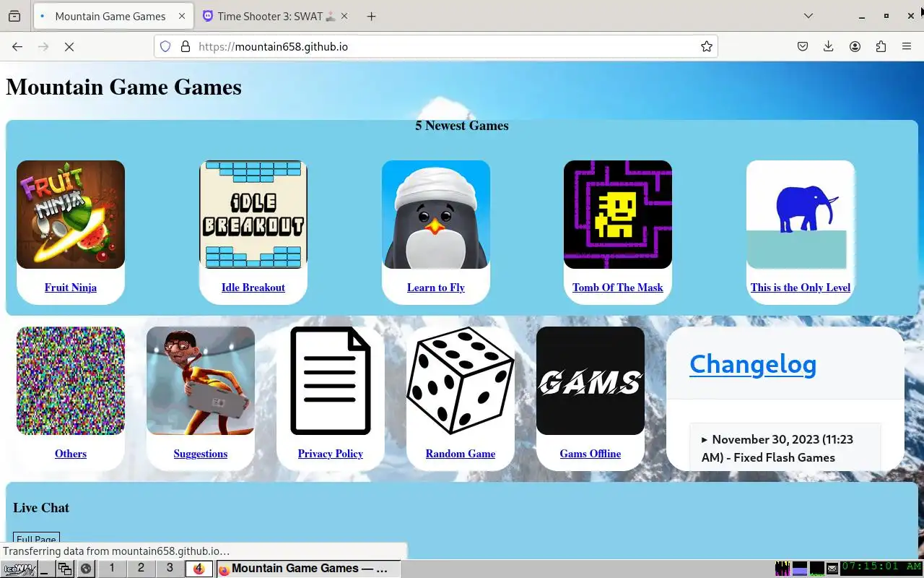Click the mail envelope tray icon
924x578 pixels.
coord(832,569)
